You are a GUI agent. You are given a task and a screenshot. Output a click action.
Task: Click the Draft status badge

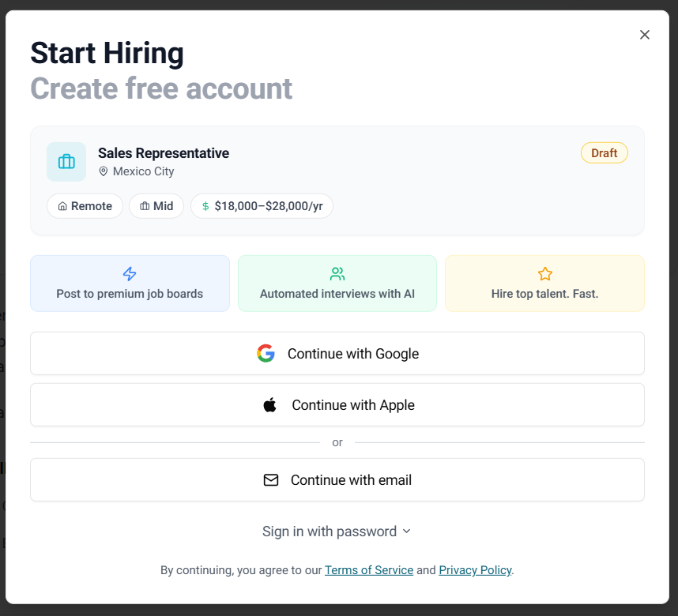[604, 153]
